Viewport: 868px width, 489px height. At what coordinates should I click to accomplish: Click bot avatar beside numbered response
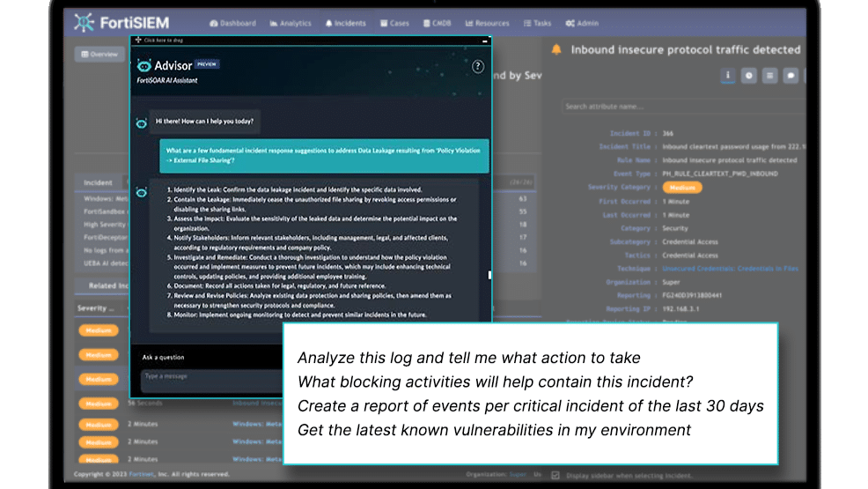pos(142,192)
